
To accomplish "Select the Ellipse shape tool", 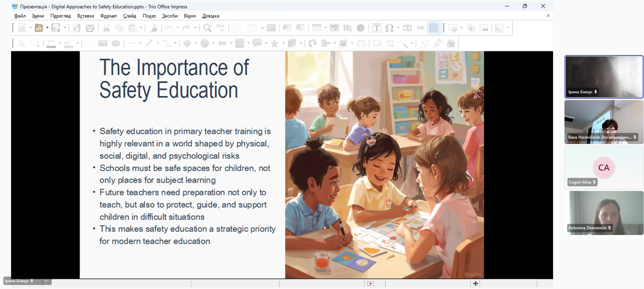I will [x=116, y=43].
